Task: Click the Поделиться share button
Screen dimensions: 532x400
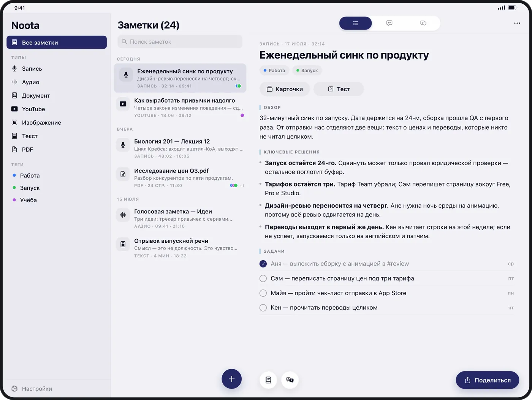Action: [x=488, y=380]
